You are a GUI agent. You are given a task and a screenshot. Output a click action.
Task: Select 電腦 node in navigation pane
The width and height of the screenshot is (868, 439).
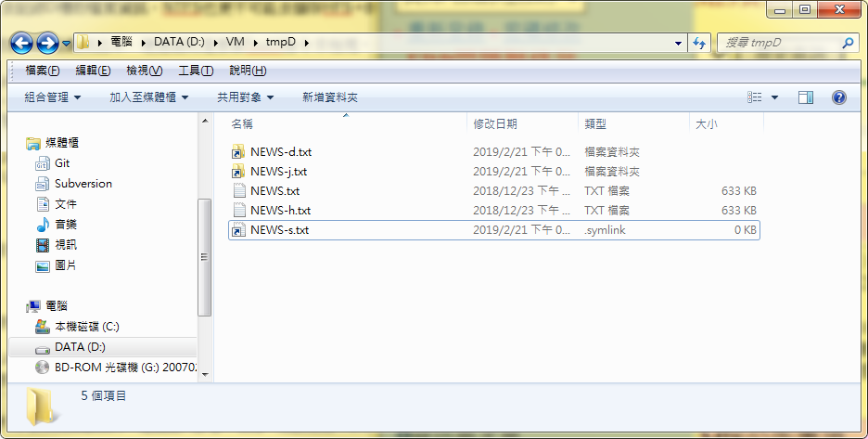56,306
